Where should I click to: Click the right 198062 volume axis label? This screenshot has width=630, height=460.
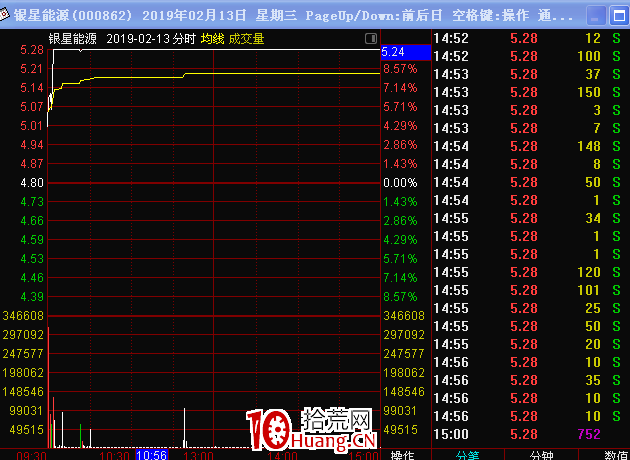404,373
